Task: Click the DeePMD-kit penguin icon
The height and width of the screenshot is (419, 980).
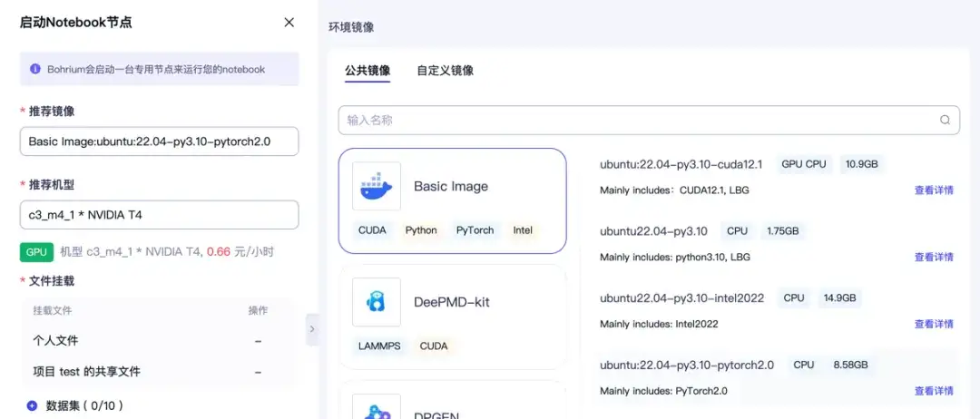Action: pos(377,302)
